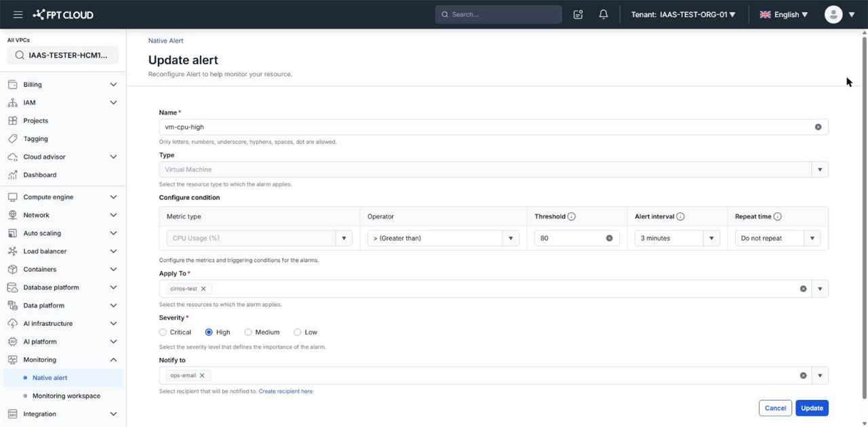Click the Auto scaling icon

12,233
